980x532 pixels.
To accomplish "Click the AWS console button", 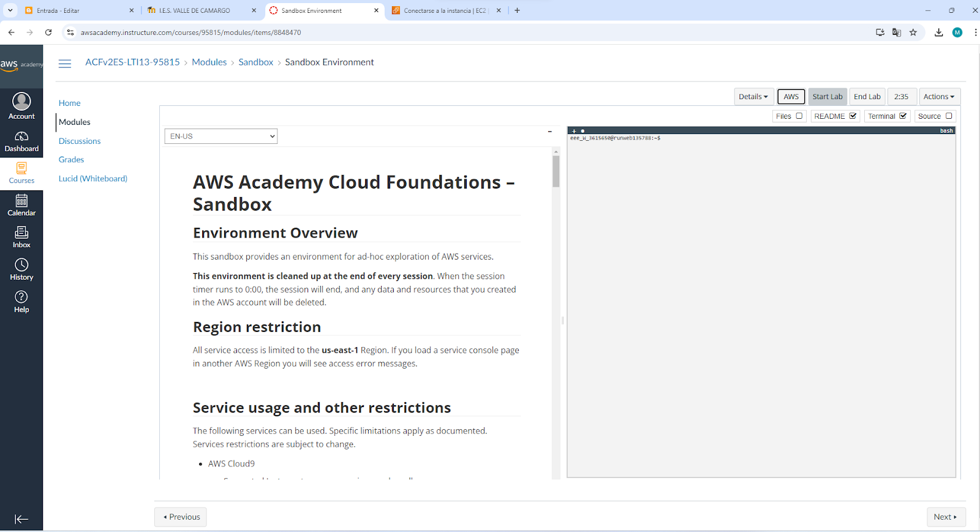I will point(791,97).
